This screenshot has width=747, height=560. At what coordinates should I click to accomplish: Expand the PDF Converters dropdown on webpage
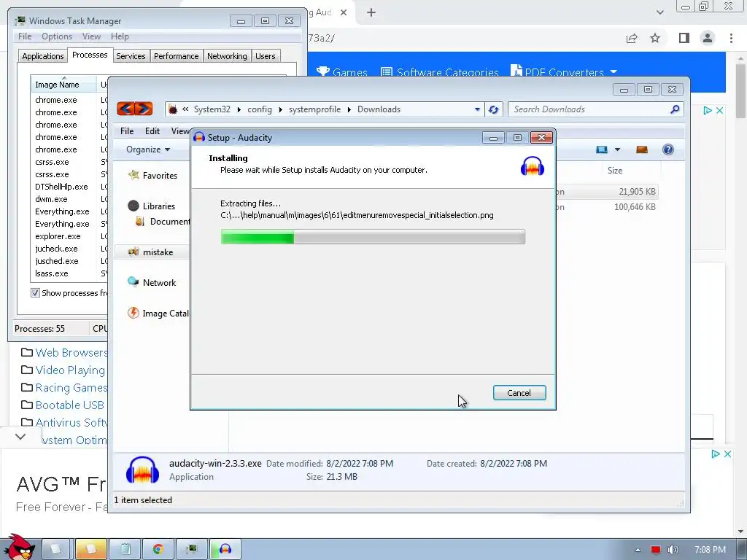(x=614, y=72)
